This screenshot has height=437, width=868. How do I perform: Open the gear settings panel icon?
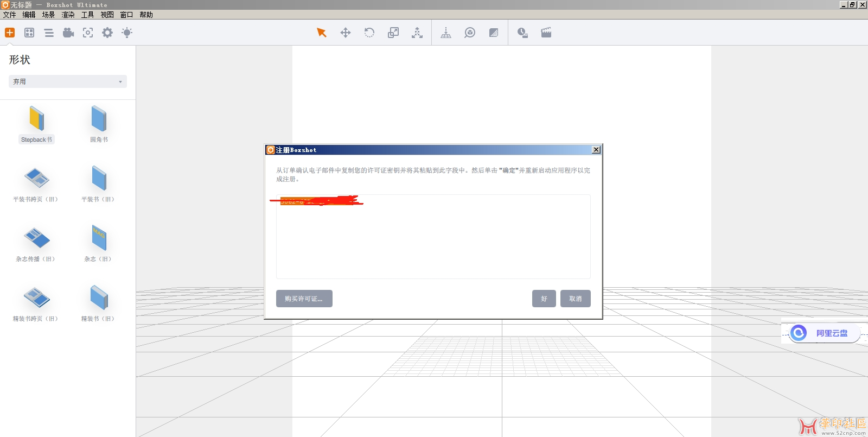click(107, 33)
